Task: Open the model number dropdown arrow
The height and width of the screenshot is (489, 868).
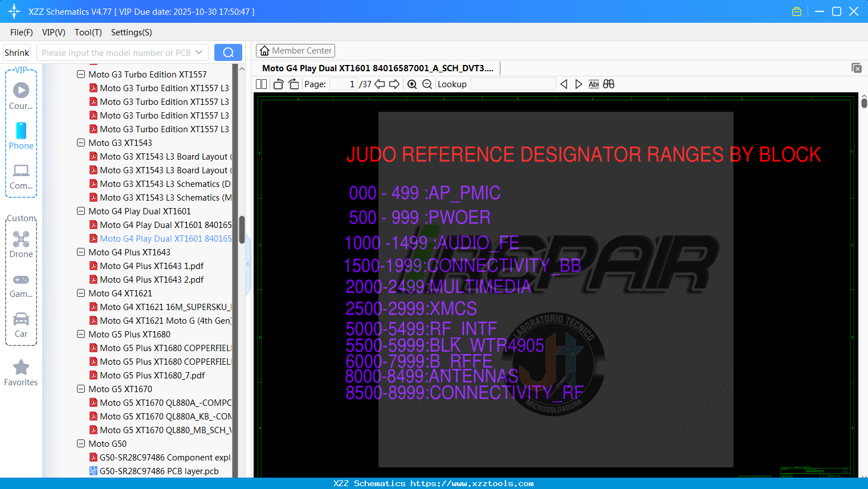Action: point(199,52)
